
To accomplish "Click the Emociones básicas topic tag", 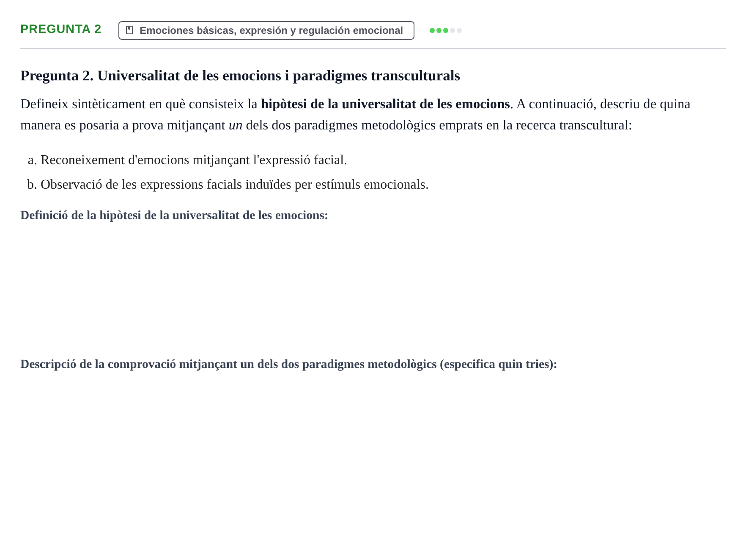I will 266,30.
